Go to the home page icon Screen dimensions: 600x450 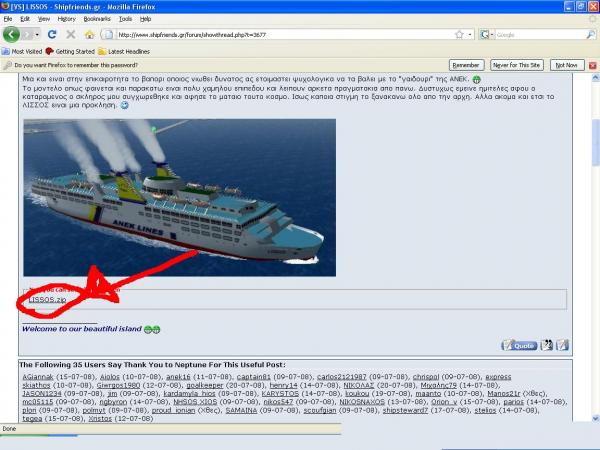coord(89,35)
